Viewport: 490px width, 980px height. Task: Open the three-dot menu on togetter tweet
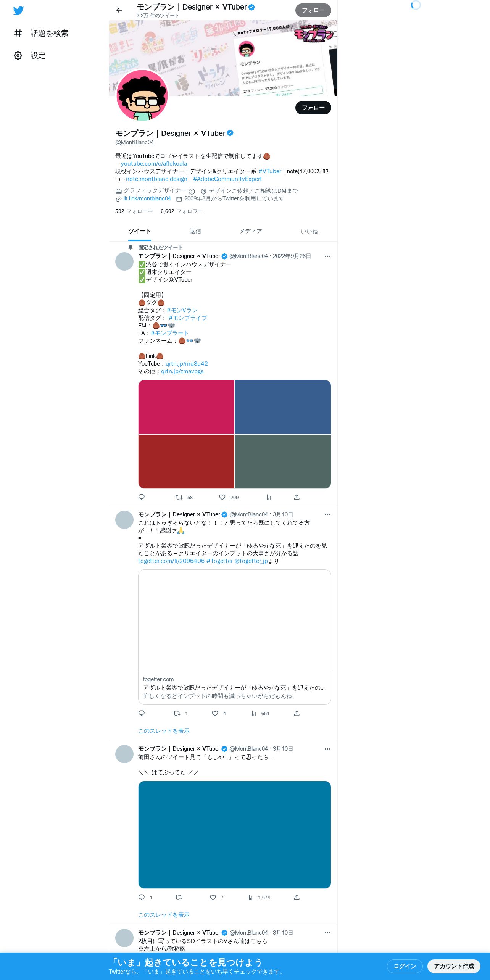327,514
